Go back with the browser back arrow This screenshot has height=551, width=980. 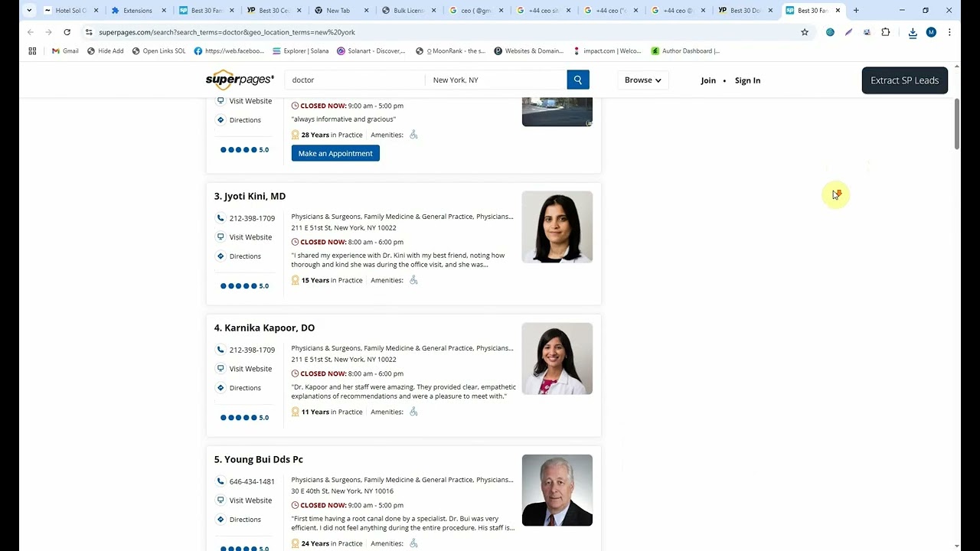[x=31, y=32]
